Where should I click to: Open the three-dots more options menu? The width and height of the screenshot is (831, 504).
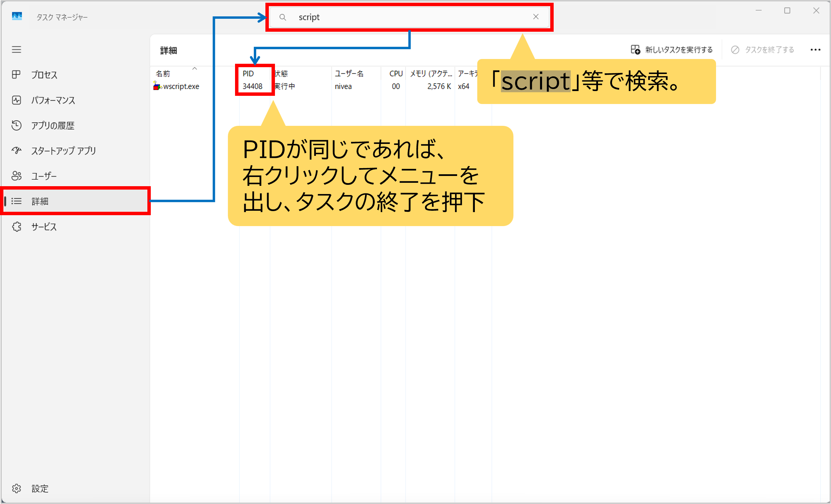pos(815,50)
